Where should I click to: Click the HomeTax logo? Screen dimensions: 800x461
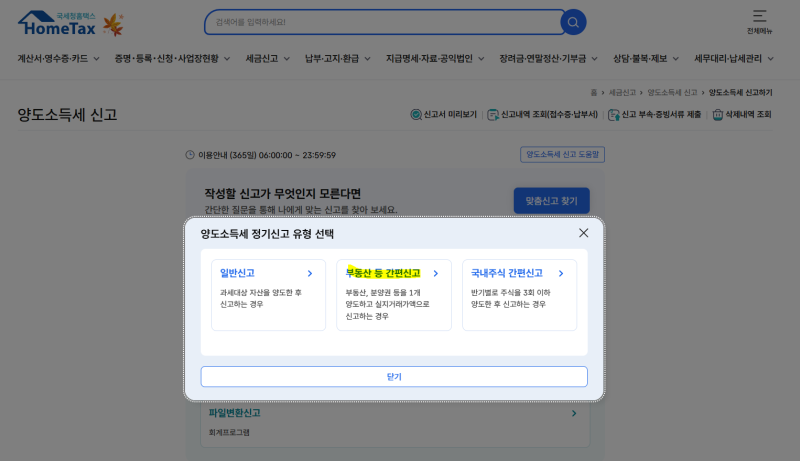pyautogui.click(x=57, y=23)
